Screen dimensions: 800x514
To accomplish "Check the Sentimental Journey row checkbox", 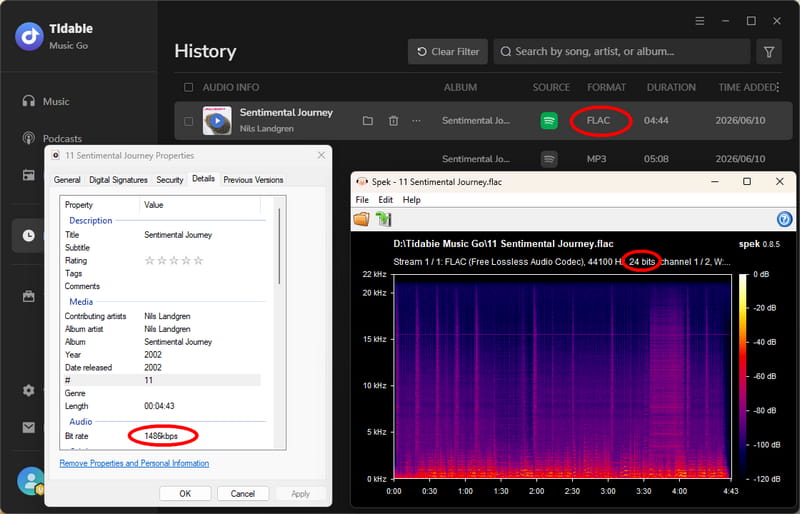I will click(188, 121).
